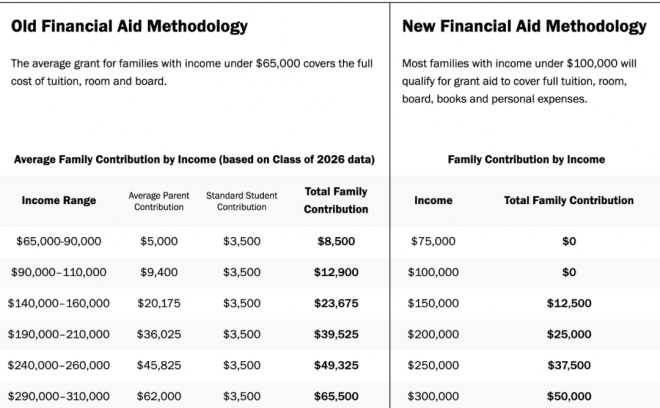Click the $8,500 total contribution value
660x408 pixels.
click(336, 241)
